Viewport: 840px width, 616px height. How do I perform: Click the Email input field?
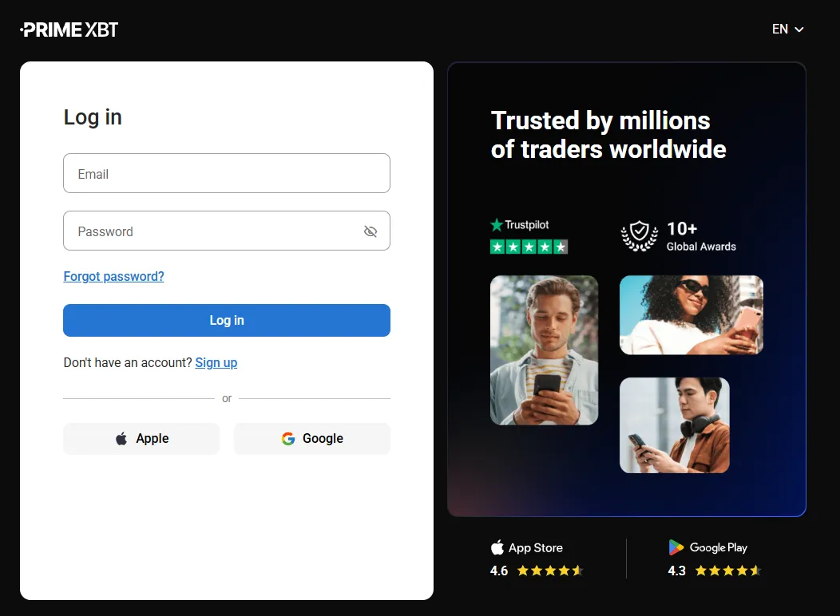tap(227, 173)
